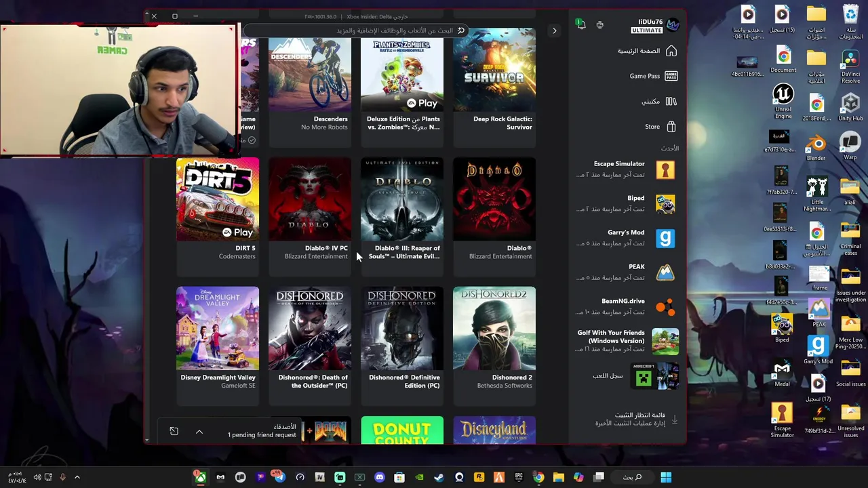Open Game Pass in the sidebar
The height and width of the screenshot is (488, 868).
pyautogui.click(x=653, y=76)
